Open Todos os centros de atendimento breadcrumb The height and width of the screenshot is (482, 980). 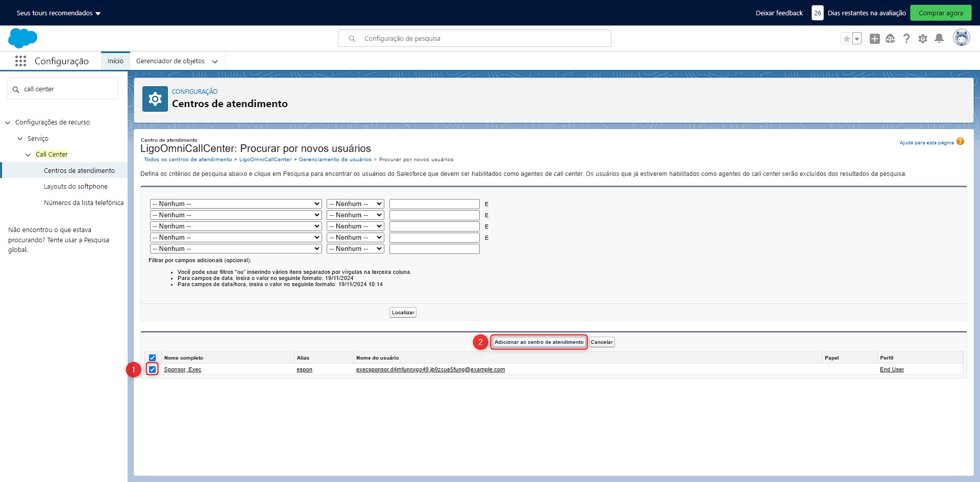tap(188, 160)
